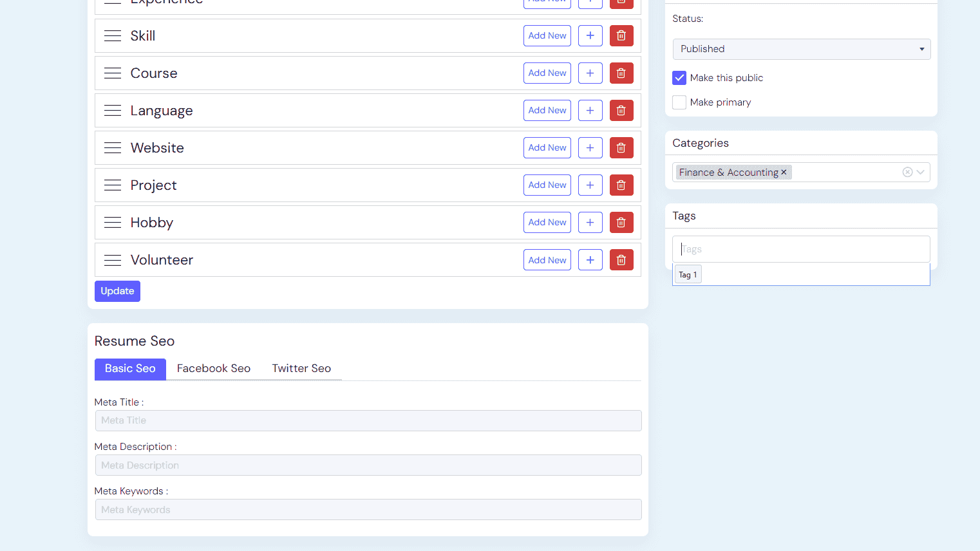Switch to the Facebook Seo tab

coord(213,368)
